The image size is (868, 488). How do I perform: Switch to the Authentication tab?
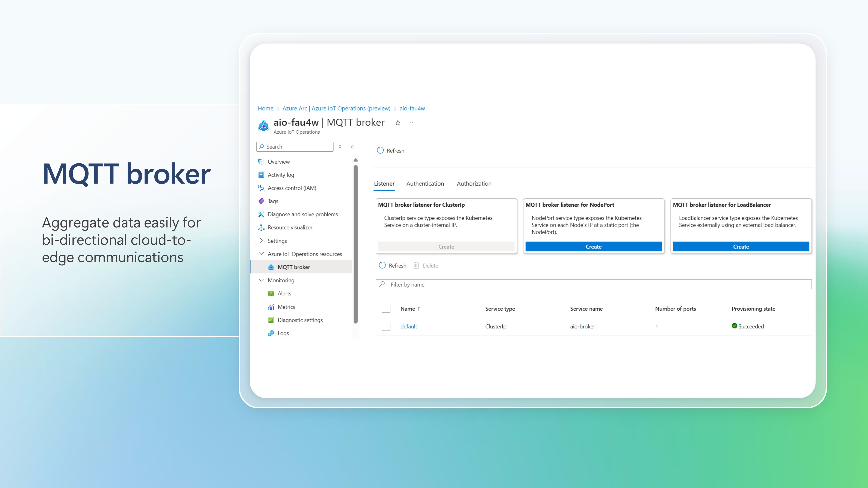(x=425, y=183)
